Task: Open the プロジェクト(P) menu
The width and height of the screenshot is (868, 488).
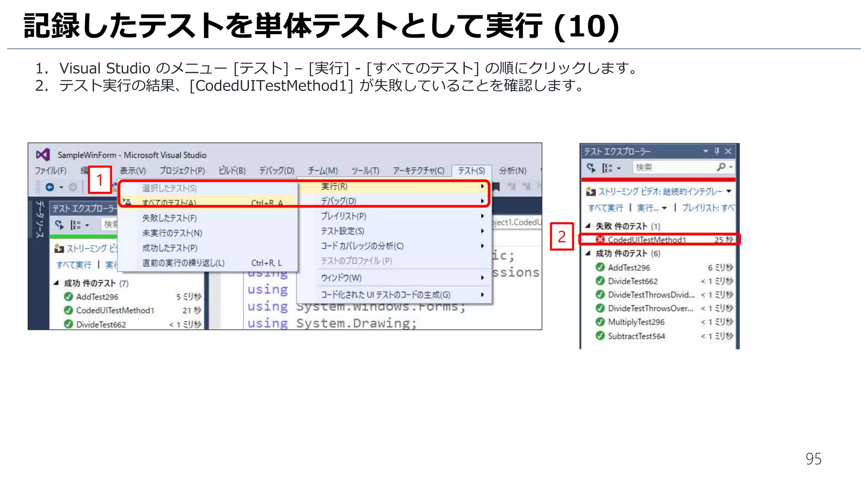Action: 182,170
